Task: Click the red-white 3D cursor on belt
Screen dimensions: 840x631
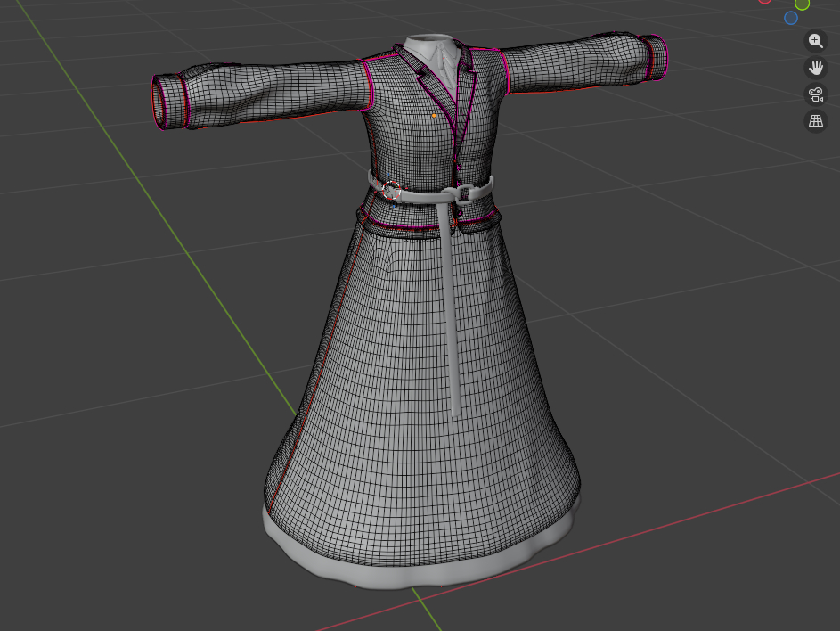Action: (x=390, y=189)
